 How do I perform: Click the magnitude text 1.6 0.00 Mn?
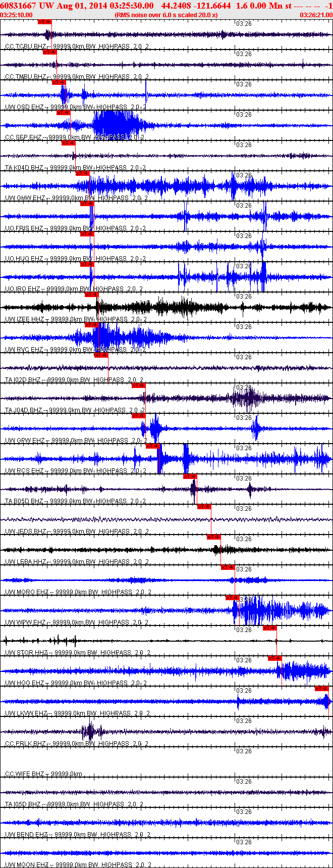coord(259,6)
